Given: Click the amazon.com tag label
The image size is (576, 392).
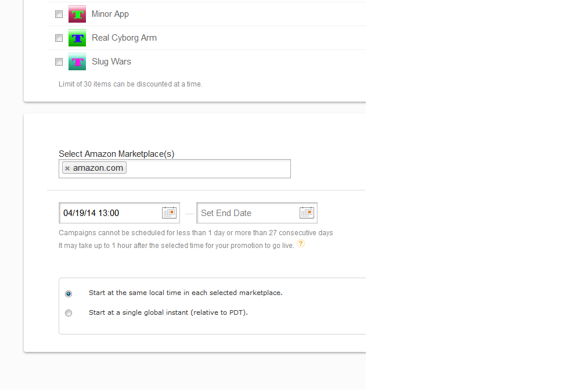Looking at the screenshot, I should pyautogui.click(x=98, y=168).
